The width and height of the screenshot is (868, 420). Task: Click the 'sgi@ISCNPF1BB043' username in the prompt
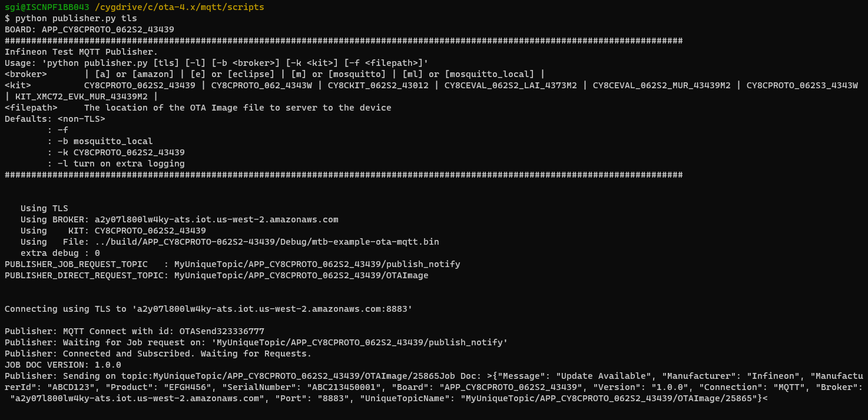tap(47, 7)
